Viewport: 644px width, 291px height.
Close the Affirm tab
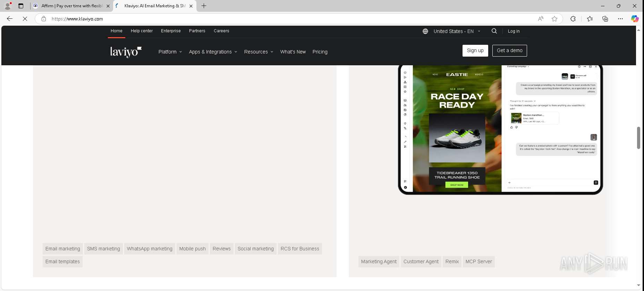108,6
